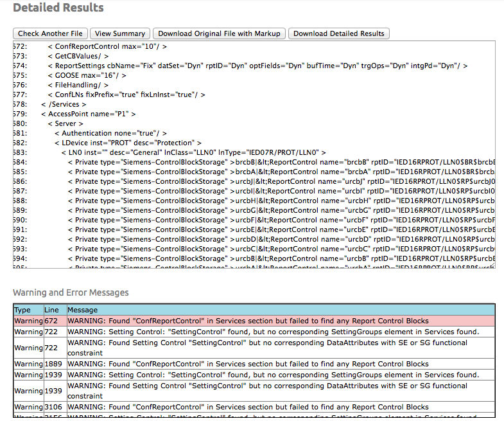
Task: Click the urcbJ Private line 586
Action: pos(282,181)
